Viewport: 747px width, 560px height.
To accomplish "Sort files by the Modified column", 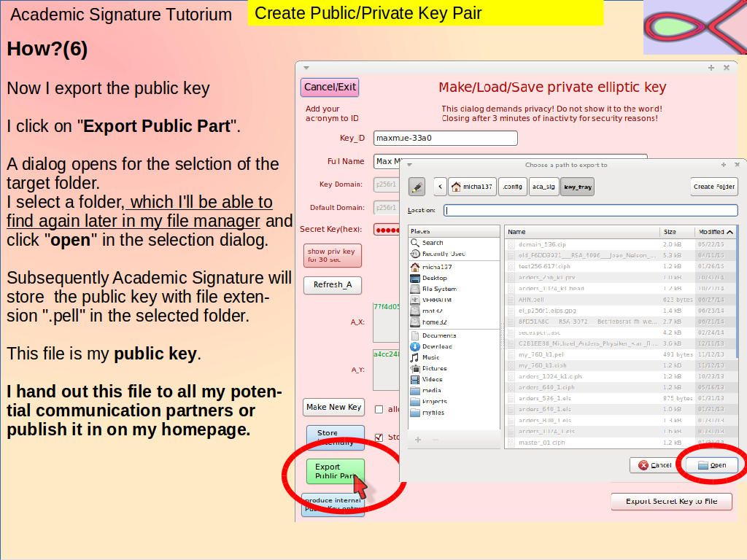I will point(716,232).
